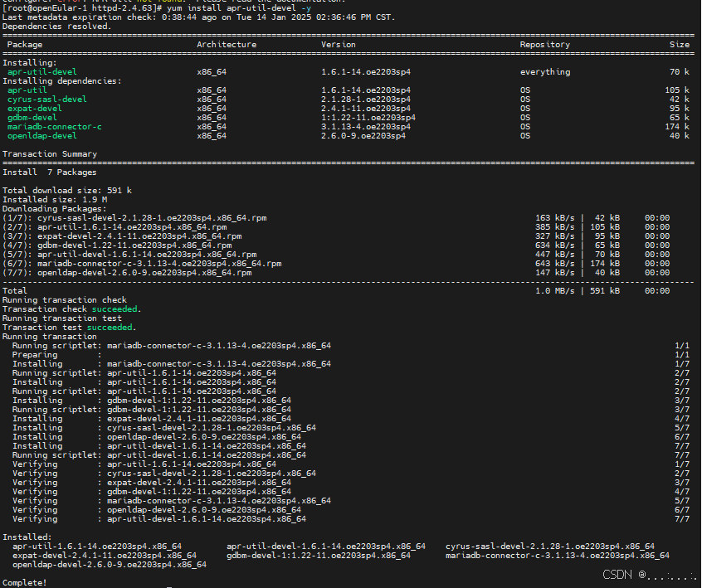The height and width of the screenshot is (588, 702).
Task: Click green 'succeeded' after 'Transaction test'
Action: (x=110, y=328)
